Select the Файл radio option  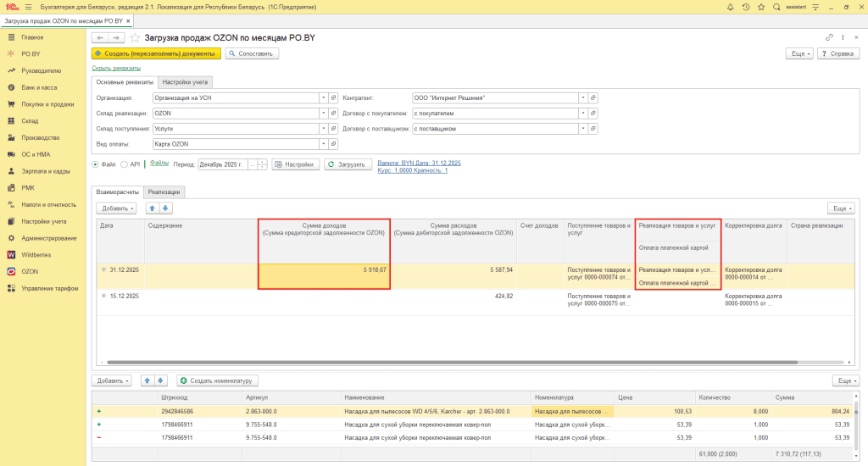(95, 164)
